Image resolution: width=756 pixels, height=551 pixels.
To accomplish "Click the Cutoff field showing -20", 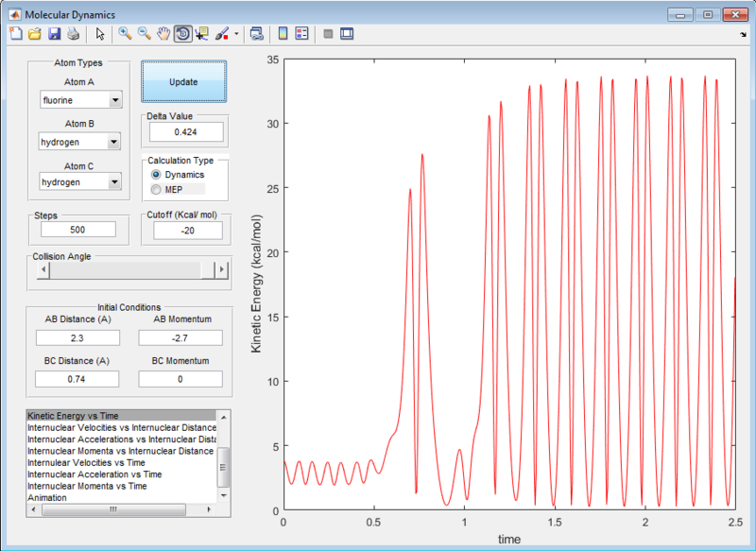I will [188, 231].
